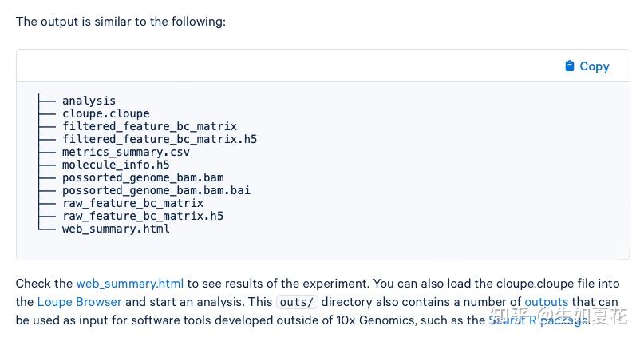Click molecule_info.h5 in the listing
Image resolution: width=644 pixels, height=342 pixels.
116,165
